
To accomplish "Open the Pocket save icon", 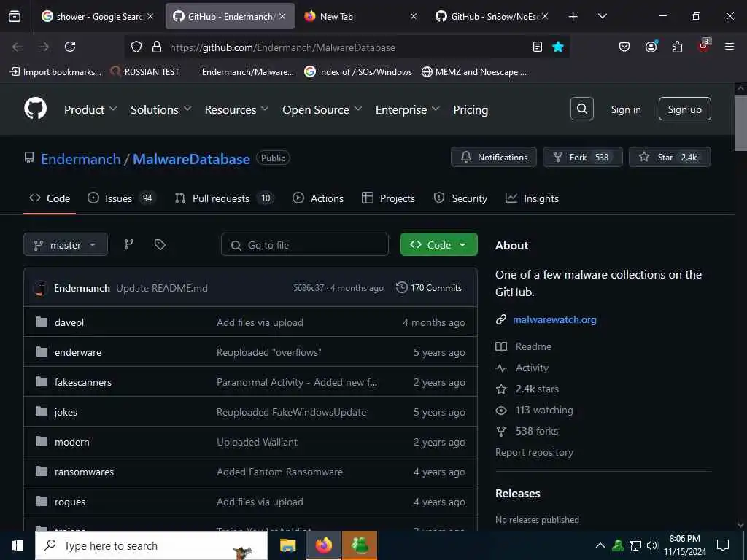I will click(624, 47).
